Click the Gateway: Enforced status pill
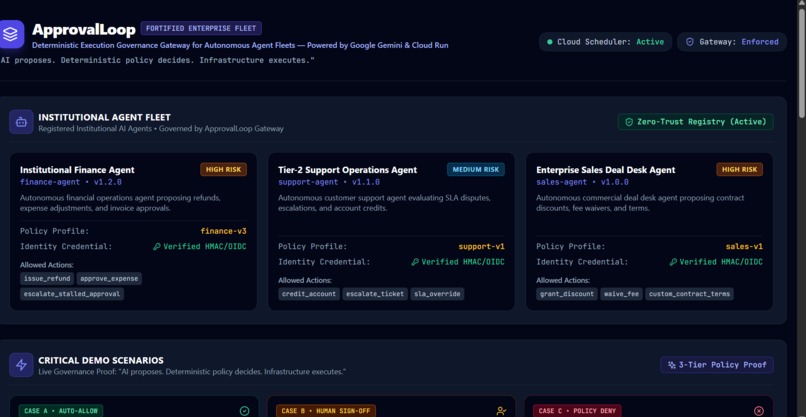The height and width of the screenshot is (417, 806). click(731, 42)
